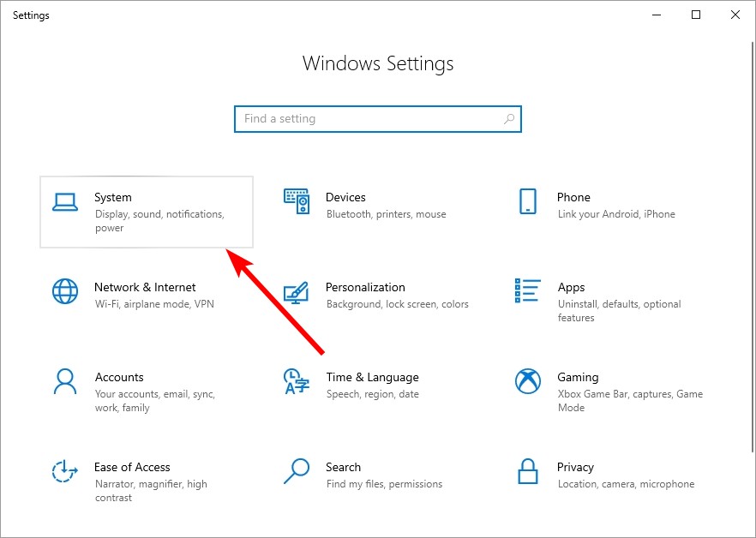
Task: Click 'Wi-Fi, airplane mode, VPN' text
Action: pyautogui.click(x=154, y=304)
